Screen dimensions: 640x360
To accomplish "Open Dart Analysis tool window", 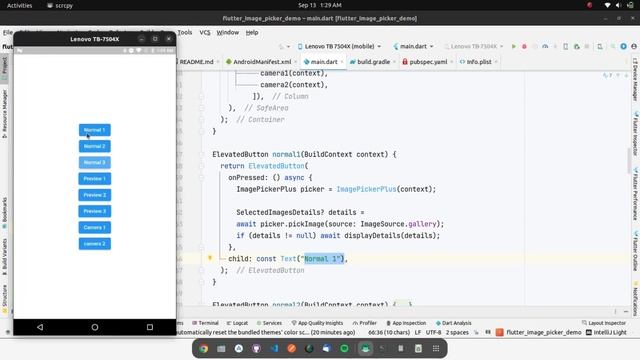I will pyautogui.click(x=453, y=323).
